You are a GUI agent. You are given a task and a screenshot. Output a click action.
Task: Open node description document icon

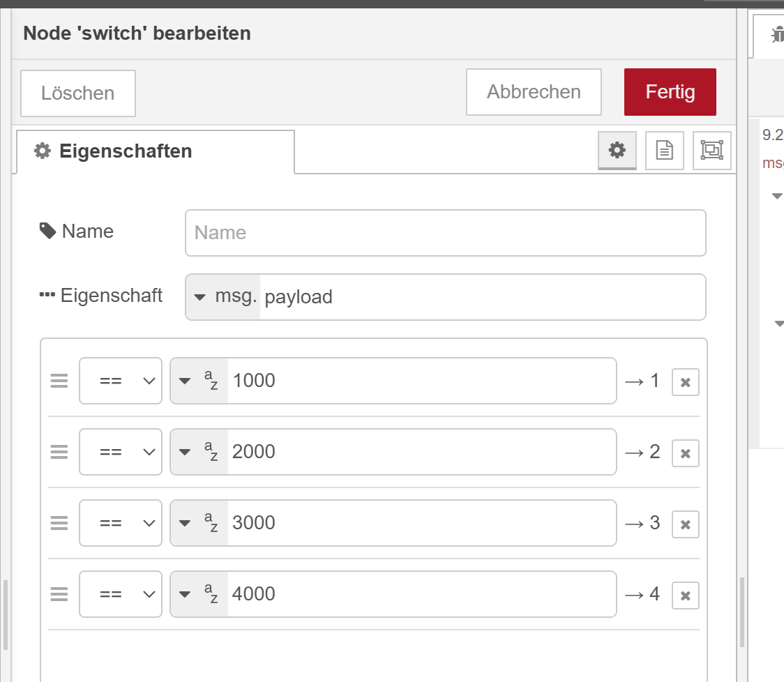664,150
